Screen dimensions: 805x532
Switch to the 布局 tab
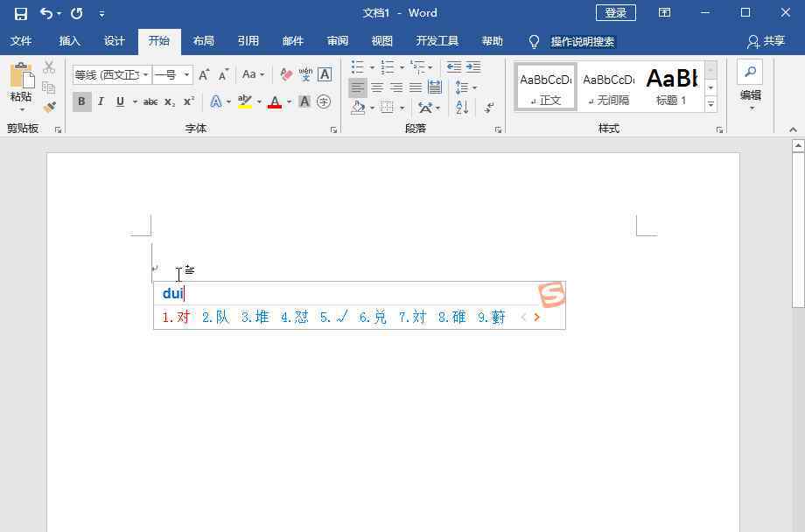(204, 41)
